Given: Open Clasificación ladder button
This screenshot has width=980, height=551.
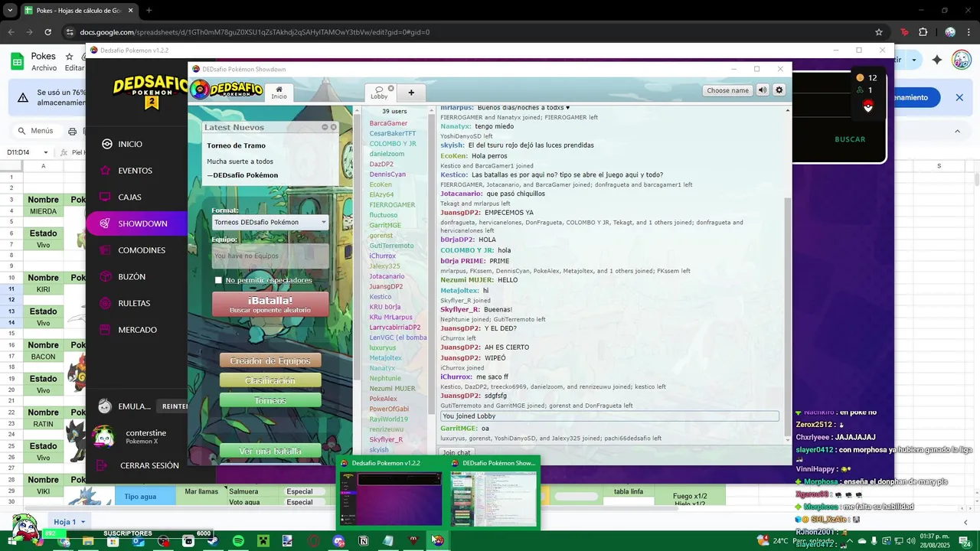Looking at the screenshot, I should (270, 380).
